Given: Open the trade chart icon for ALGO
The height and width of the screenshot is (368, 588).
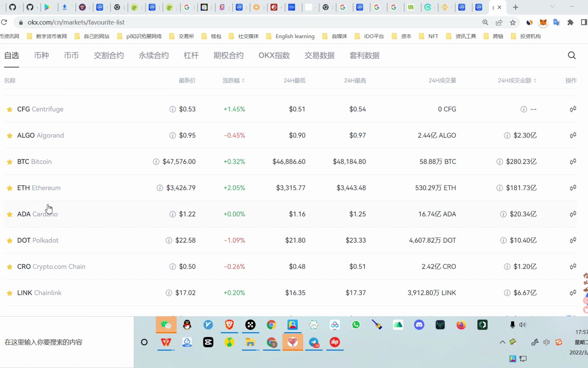Looking at the screenshot, I should click(573, 135).
